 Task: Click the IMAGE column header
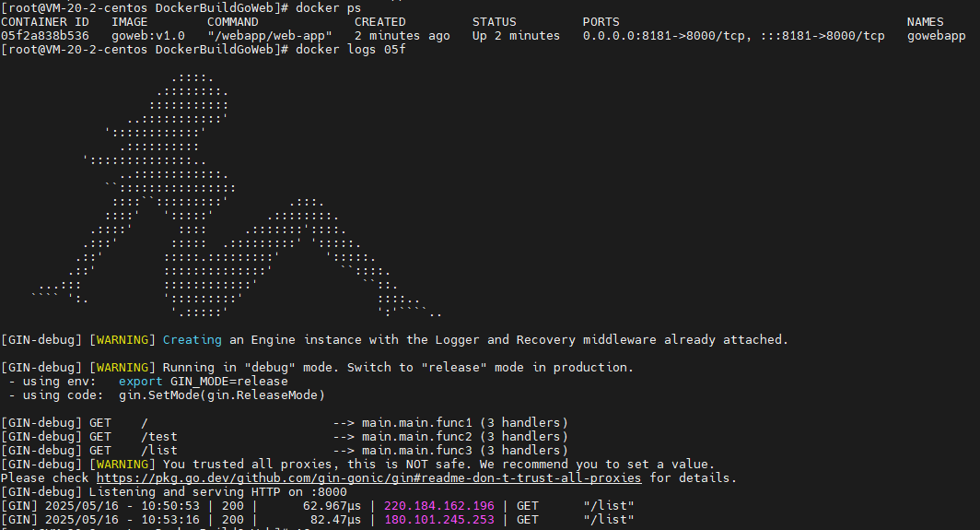coord(129,22)
